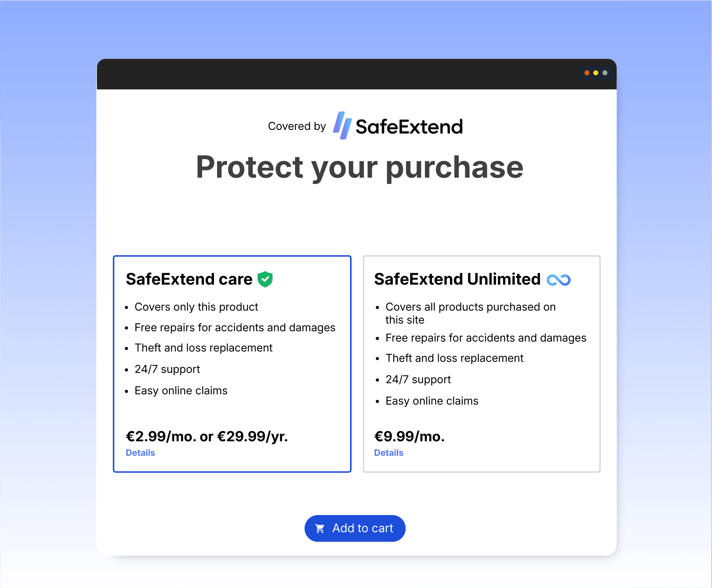The image size is (712, 588).
Task: Click the orange window control dot
Action: [587, 73]
